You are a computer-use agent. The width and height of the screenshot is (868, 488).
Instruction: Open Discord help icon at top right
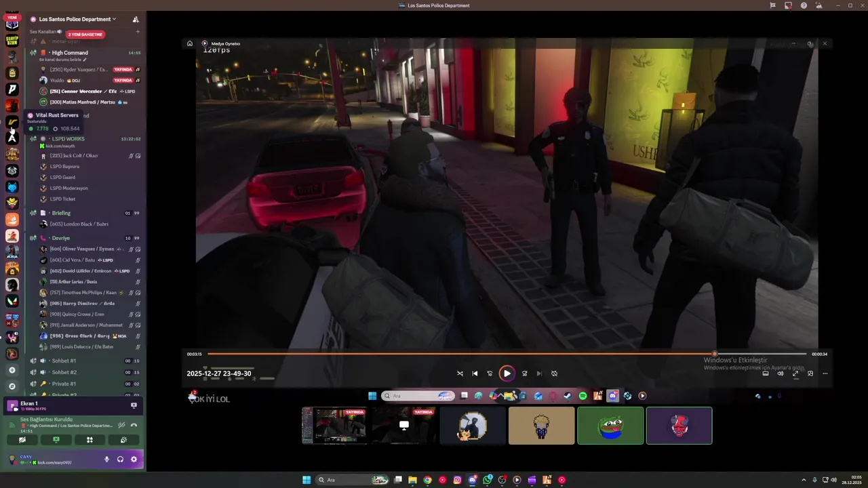(804, 5)
